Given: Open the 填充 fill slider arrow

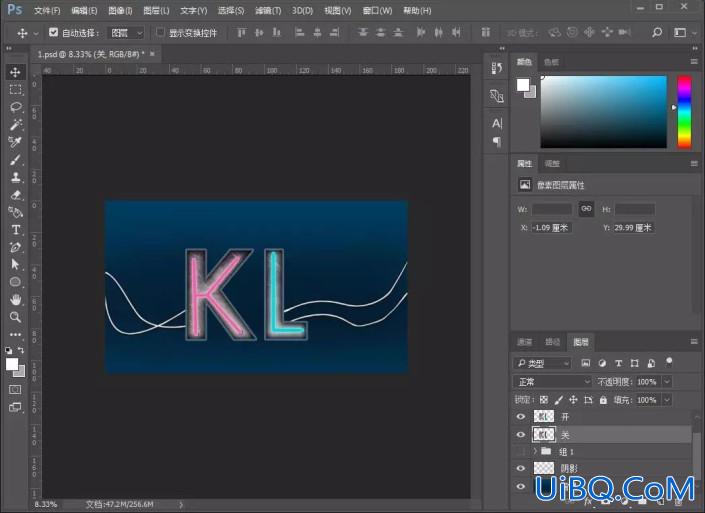Looking at the screenshot, I should click(667, 400).
